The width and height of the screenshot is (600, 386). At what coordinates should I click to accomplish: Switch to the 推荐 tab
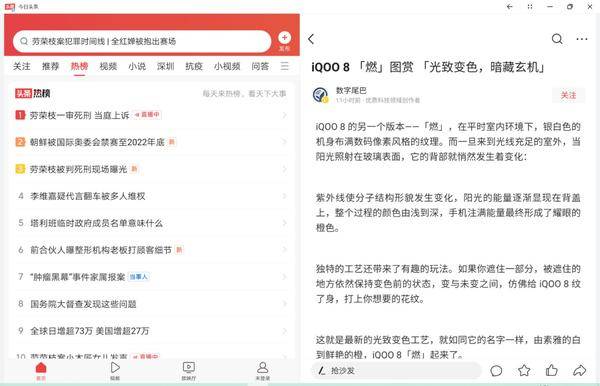pos(51,66)
